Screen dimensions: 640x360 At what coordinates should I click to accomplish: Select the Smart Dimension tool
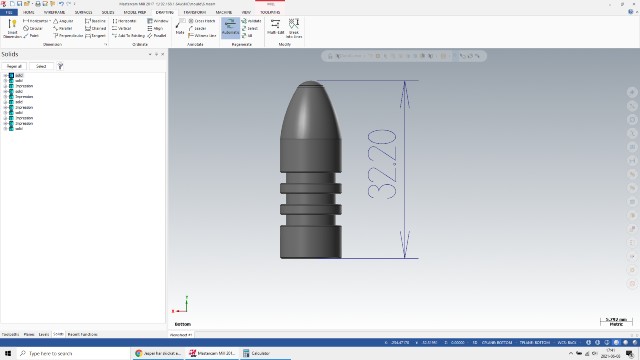pos(12,29)
